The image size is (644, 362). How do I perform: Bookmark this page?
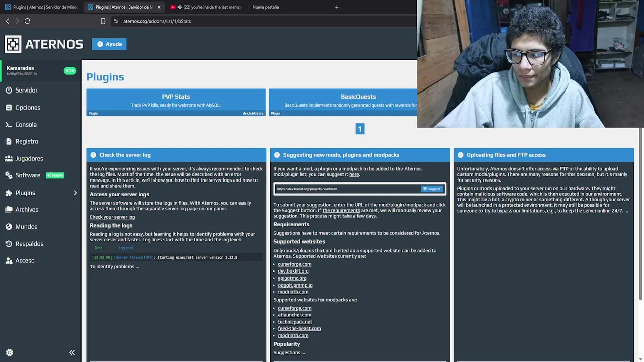tap(103, 21)
